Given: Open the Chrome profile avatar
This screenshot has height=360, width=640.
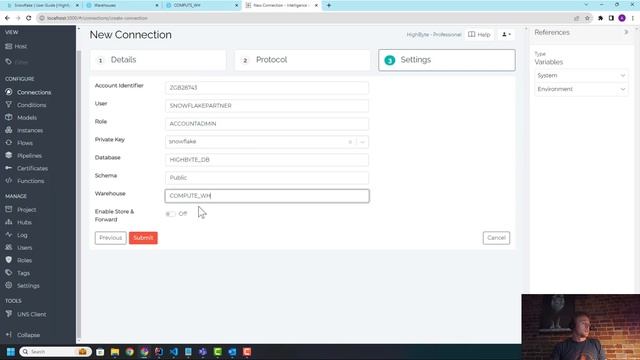Looking at the screenshot, I should (622, 18).
